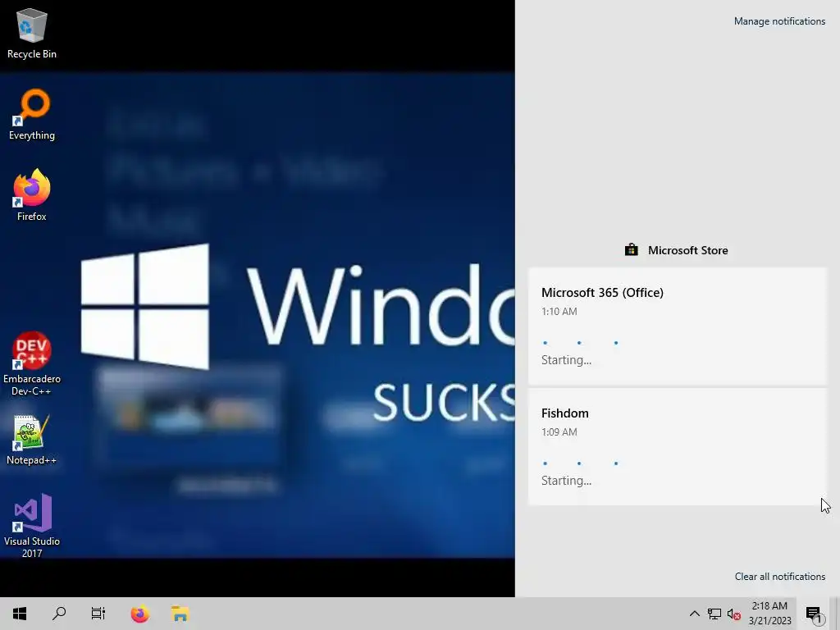This screenshot has height=630, width=840.
Task: Click the muted volume tray icon
Action: tap(734, 614)
